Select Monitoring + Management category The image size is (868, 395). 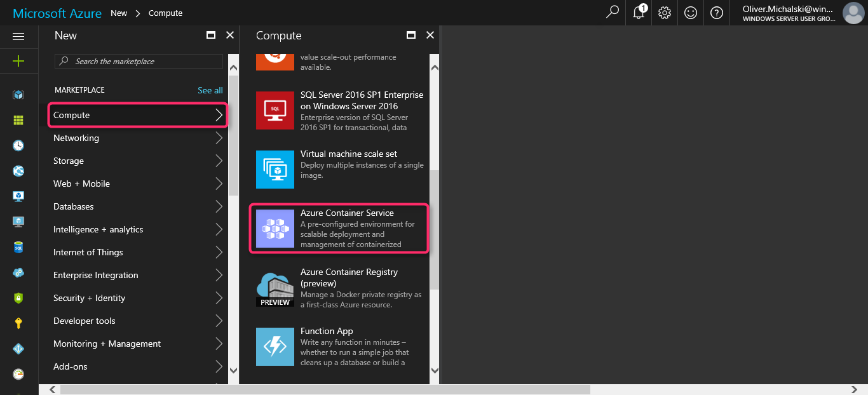(x=138, y=344)
